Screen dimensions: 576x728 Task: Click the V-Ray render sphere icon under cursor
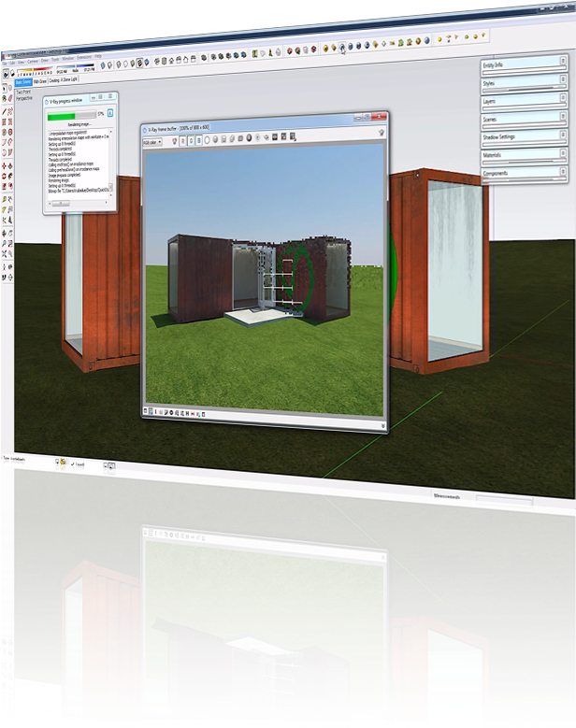(342, 45)
